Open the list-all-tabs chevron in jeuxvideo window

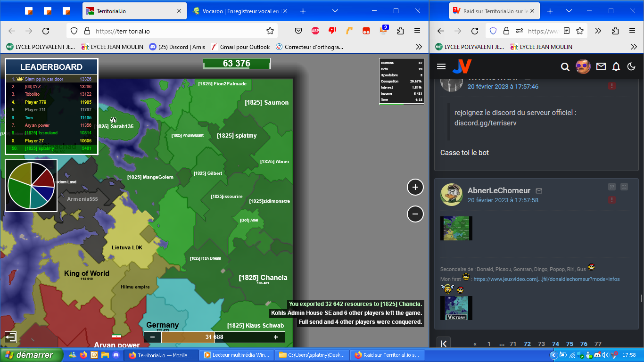click(569, 11)
